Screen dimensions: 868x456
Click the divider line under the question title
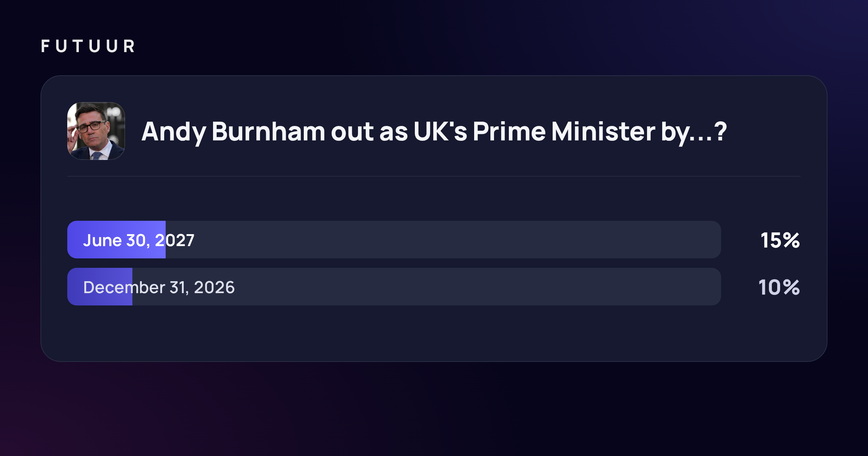pos(434,176)
